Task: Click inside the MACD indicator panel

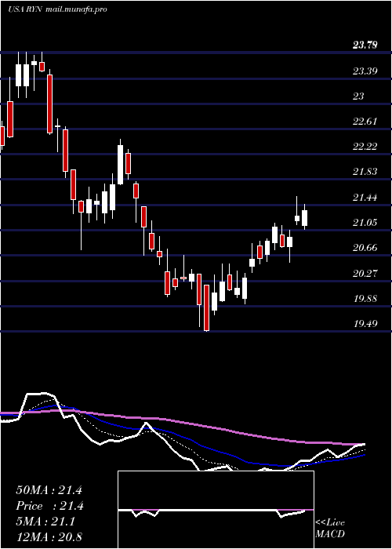Action: (216, 510)
